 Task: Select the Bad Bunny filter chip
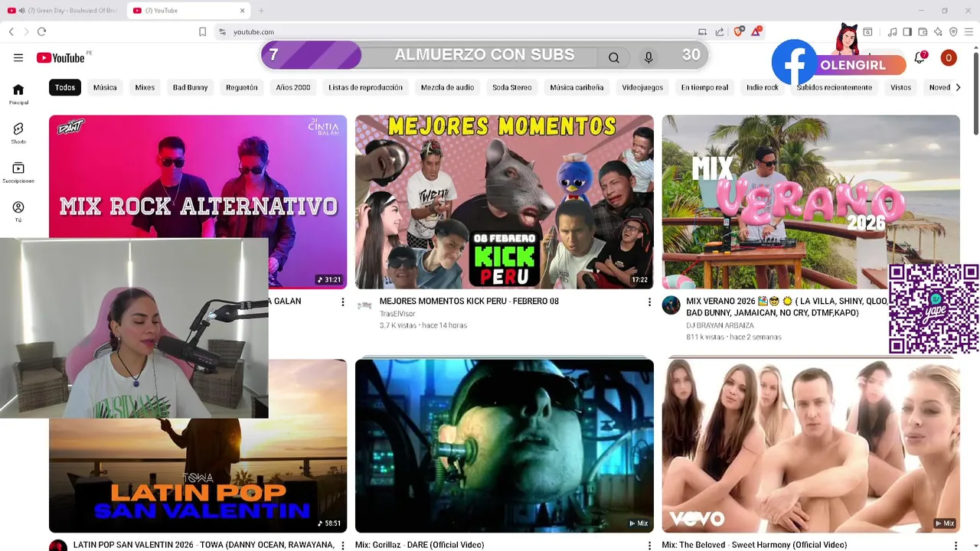[190, 87]
